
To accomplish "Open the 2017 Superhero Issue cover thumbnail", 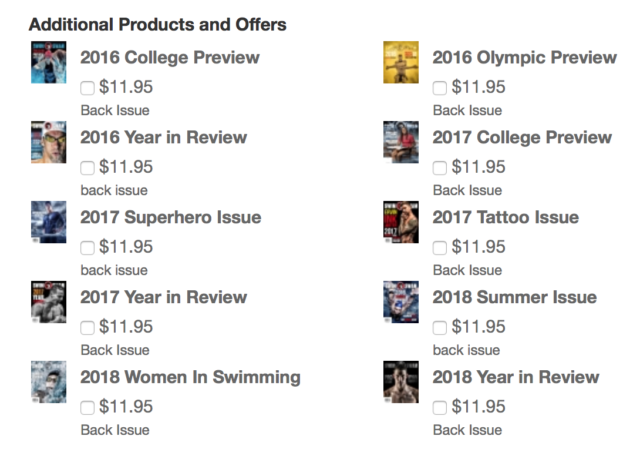I will 48,222.
